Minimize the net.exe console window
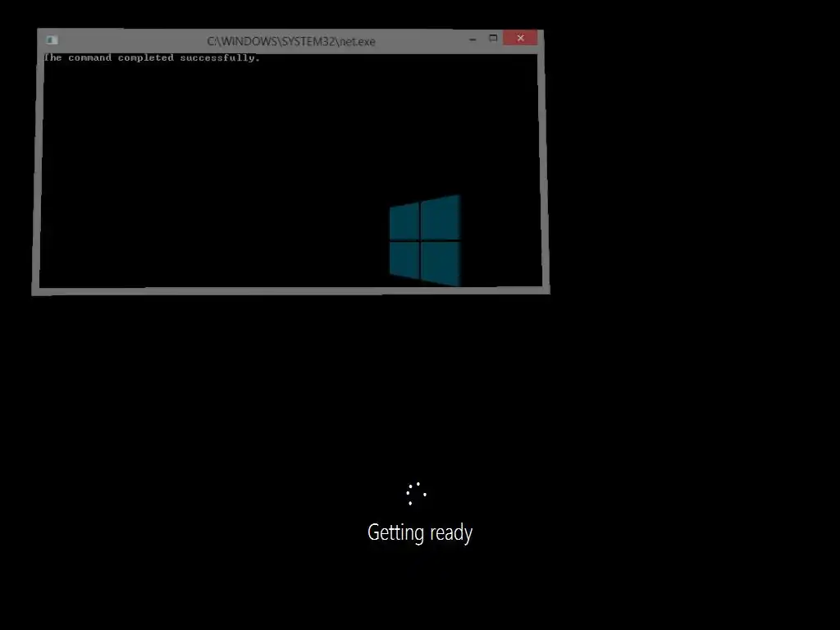 pos(472,39)
